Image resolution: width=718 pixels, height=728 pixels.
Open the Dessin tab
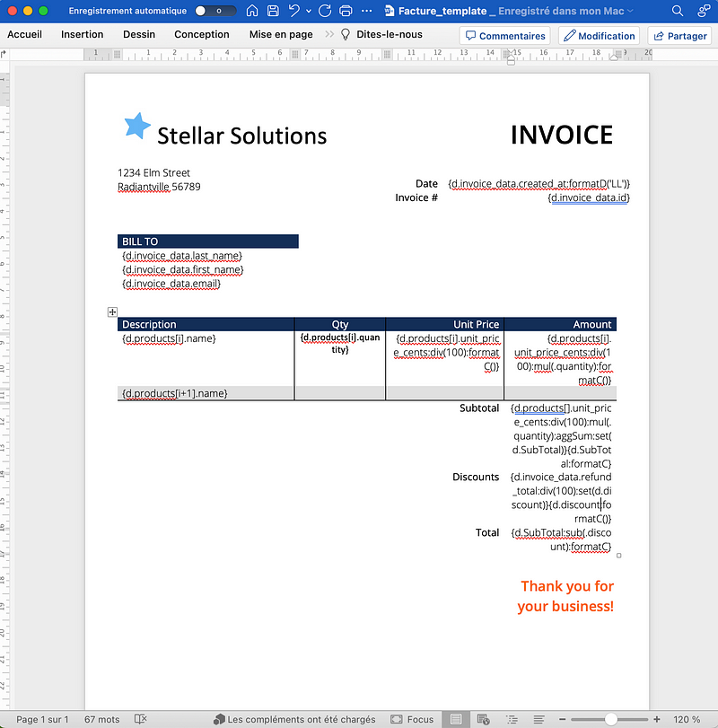click(x=139, y=34)
